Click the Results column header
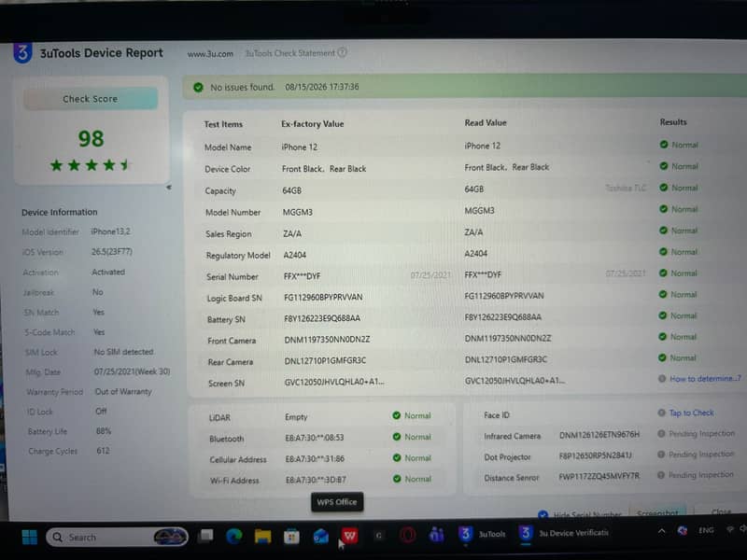Image resolution: width=747 pixels, height=560 pixels. 673,122
